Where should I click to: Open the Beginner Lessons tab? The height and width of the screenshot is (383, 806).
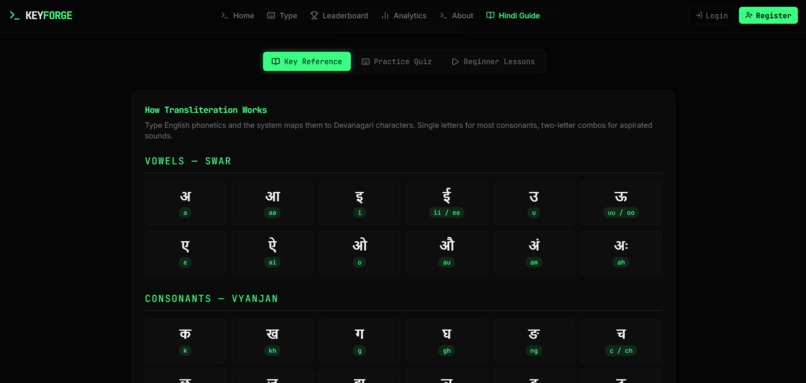point(493,62)
